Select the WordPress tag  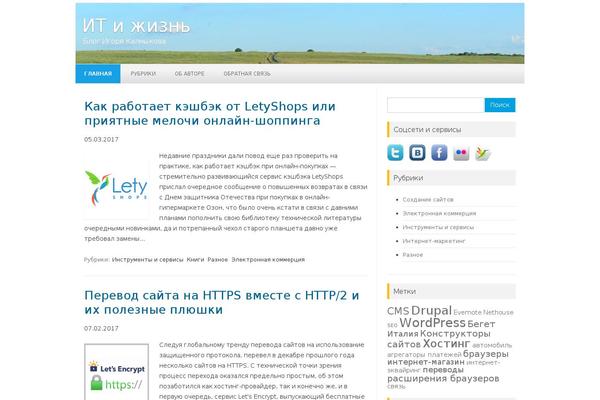click(432, 323)
